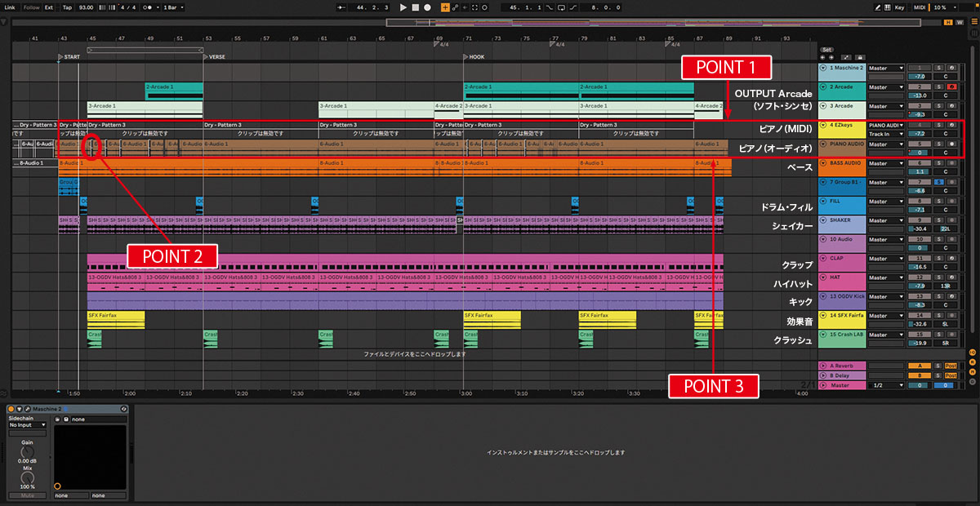Image resolution: width=980 pixels, height=506 pixels.
Task: Open the Track In dropdown on EZkeys
Action: 886,134
